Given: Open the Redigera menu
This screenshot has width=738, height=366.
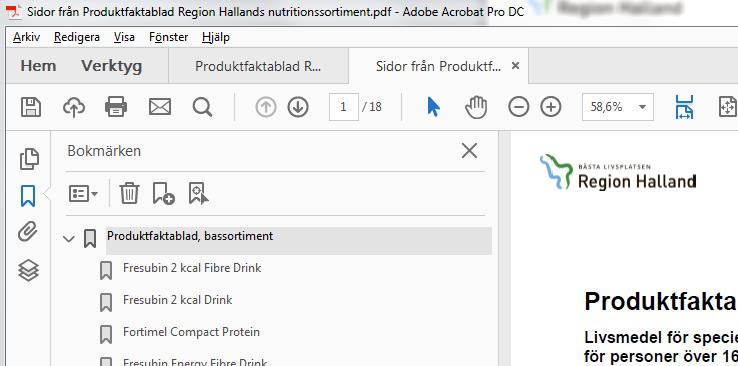Looking at the screenshot, I should click(x=77, y=37).
